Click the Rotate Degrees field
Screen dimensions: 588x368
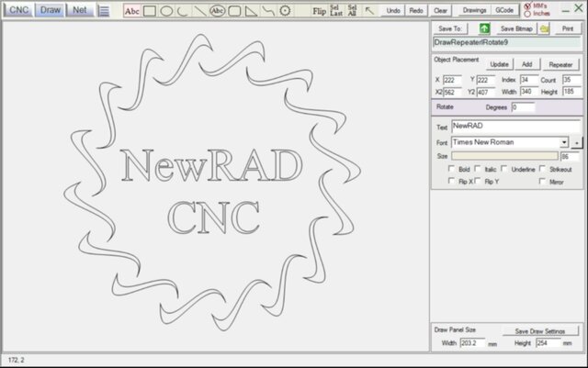(x=523, y=107)
